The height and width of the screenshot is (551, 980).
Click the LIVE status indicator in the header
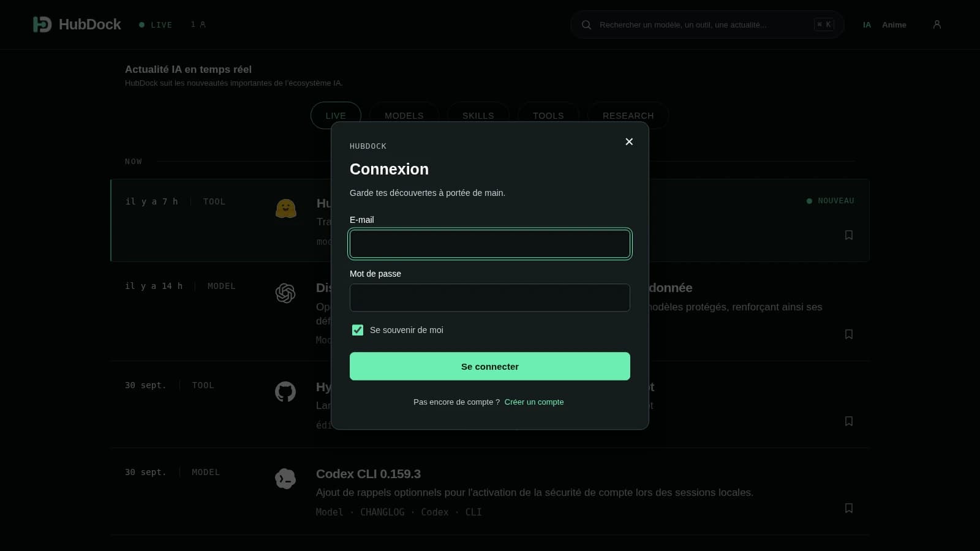tap(156, 24)
